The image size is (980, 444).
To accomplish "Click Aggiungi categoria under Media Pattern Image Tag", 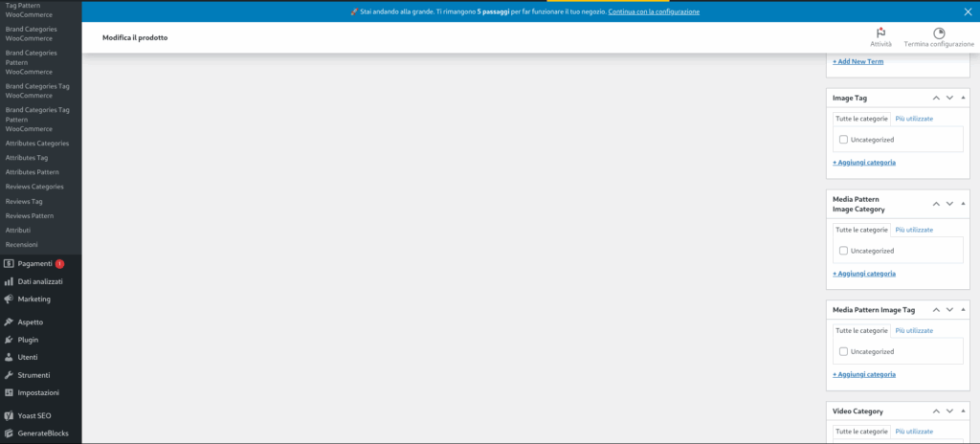I will coord(864,374).
